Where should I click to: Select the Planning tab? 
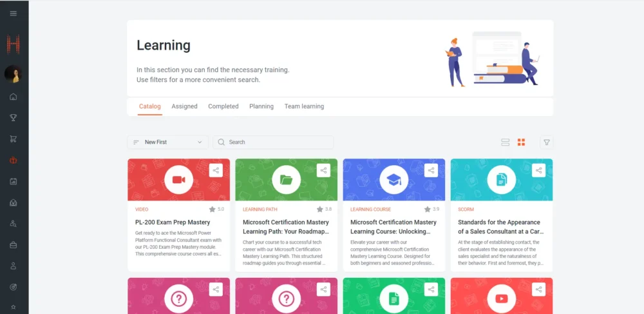tap(261, 106)
